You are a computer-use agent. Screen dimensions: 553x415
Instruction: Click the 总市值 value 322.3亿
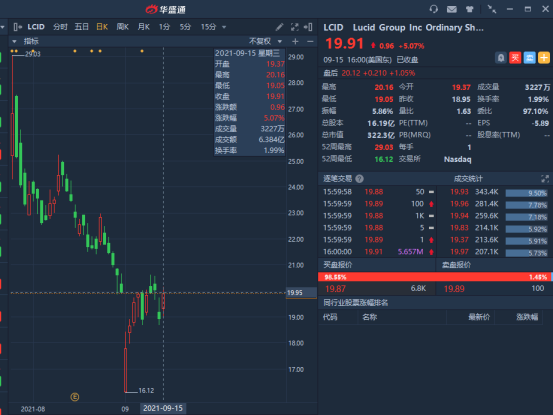[381, 135]
